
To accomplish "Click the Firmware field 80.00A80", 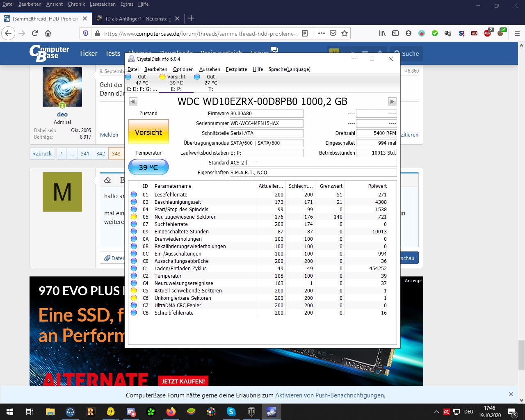I will 266,114.
